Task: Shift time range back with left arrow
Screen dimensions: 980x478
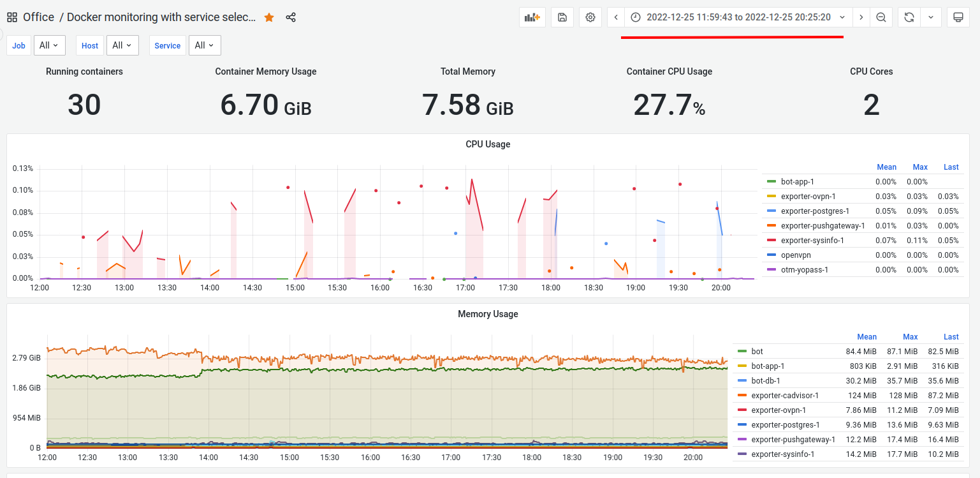Action: tap(615, 17)
